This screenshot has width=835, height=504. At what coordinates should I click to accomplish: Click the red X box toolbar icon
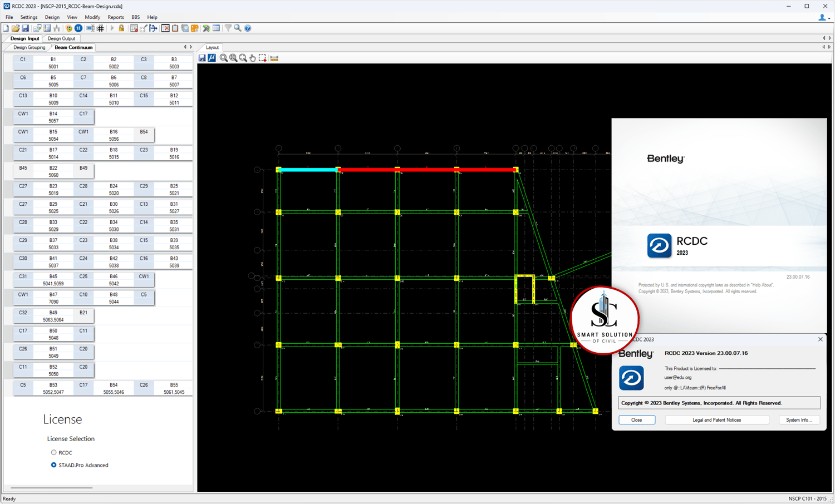point(165,28)
